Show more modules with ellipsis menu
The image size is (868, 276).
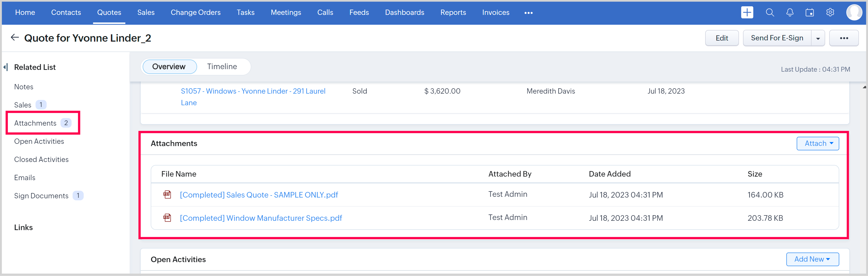(x=528, y=13)
